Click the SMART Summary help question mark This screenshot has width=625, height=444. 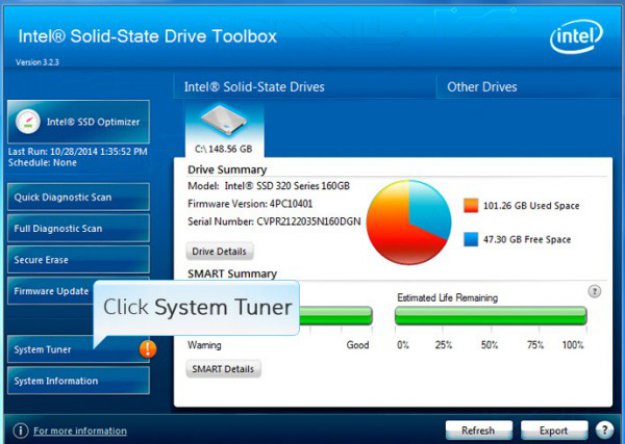[x=594, y=291]
